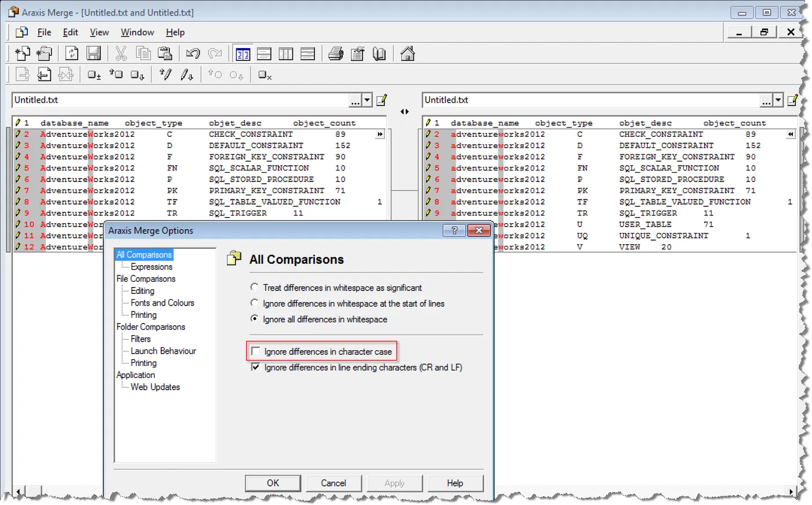Select File Comparisons in options tree
Viewport: 812px width, 505px height.
click(x=146, y=279)
